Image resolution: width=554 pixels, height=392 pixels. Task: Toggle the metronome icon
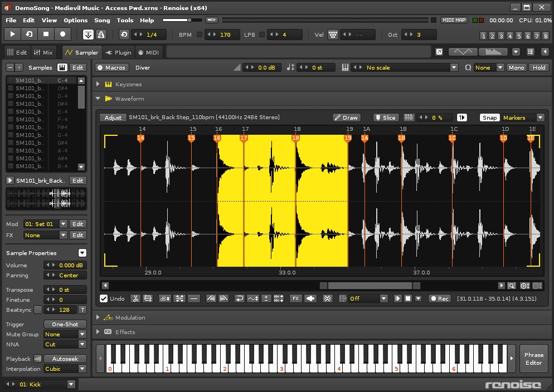pyautogui.click(x=101, y=35)
